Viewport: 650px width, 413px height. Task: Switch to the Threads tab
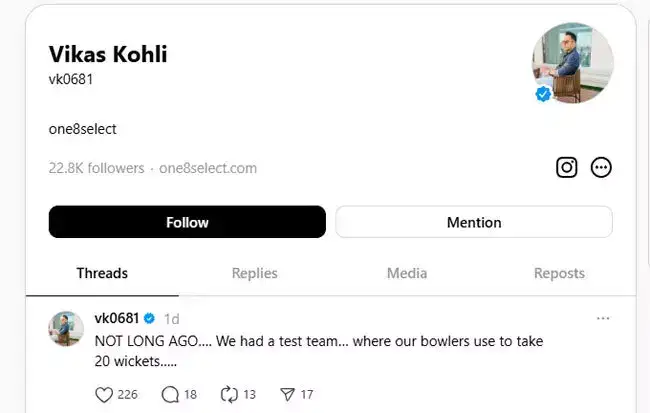click(102, 273)
